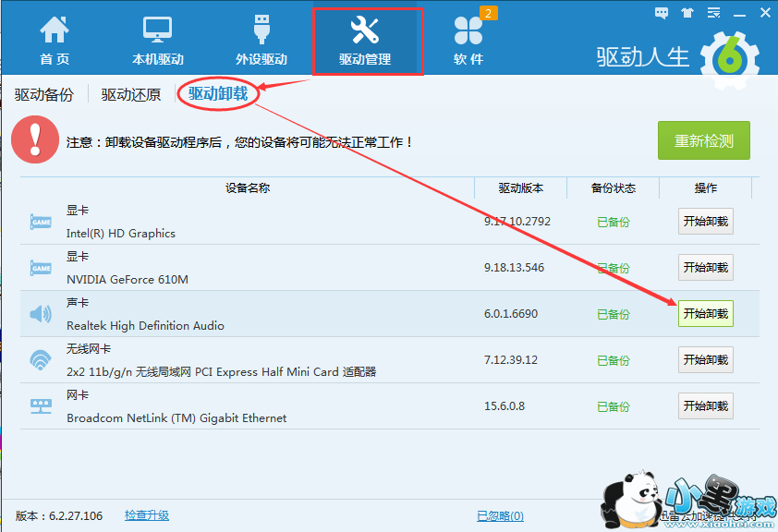Screen dimensions: 778x532
Task: Click the NVIDIA GeForce graphics card icon
Action: [x=41, y=268]
